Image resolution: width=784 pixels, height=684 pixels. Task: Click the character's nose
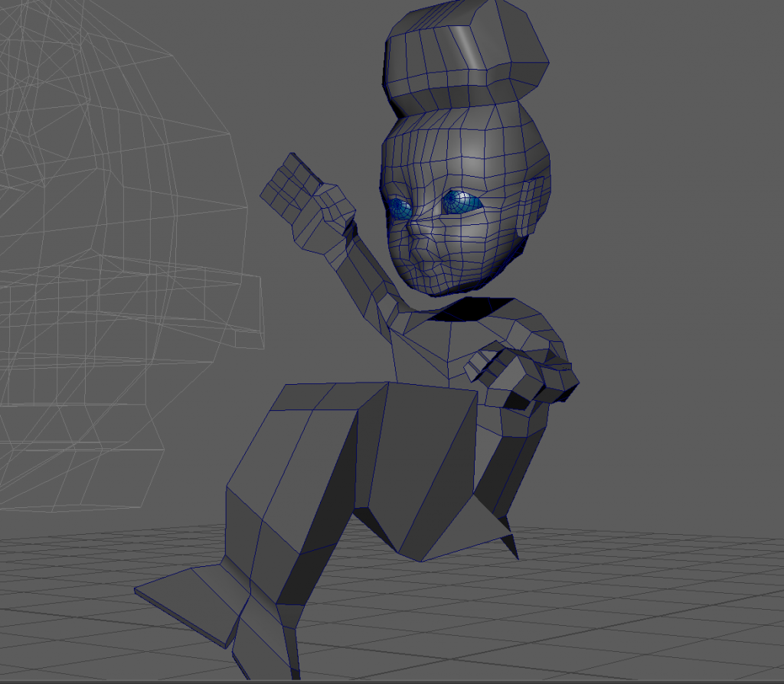coord(417,230)
